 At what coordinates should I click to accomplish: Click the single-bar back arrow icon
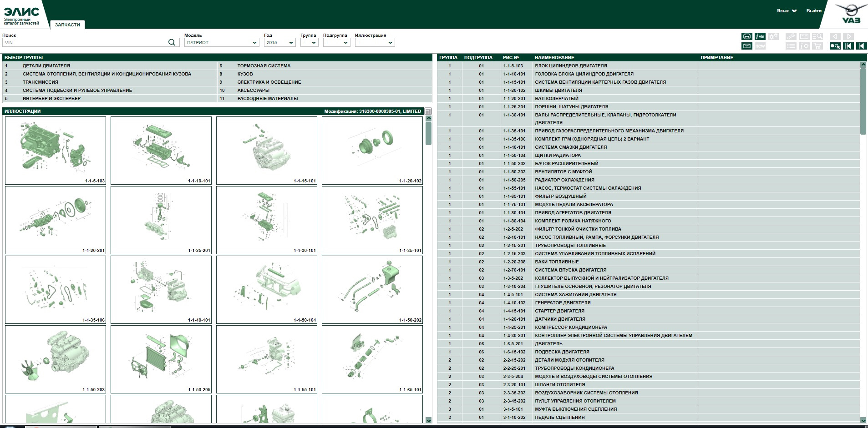click(x=861, y=46)
